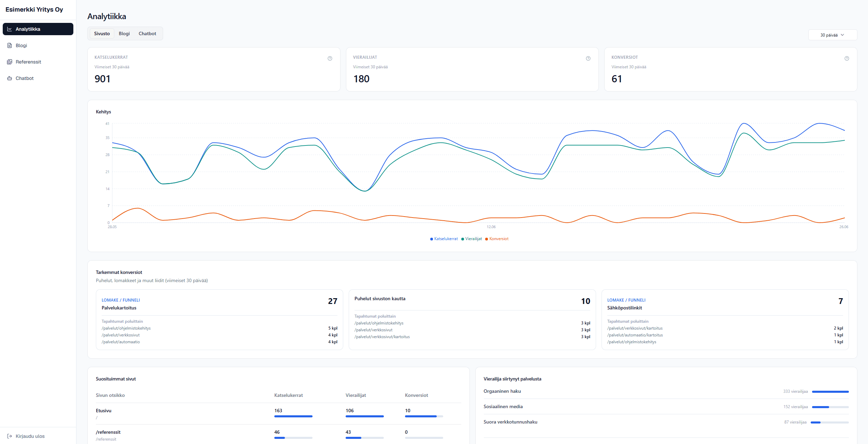The image size is (868, 444).
Task: Click the Konversiot total value 61
Action: tap(617, 79)
